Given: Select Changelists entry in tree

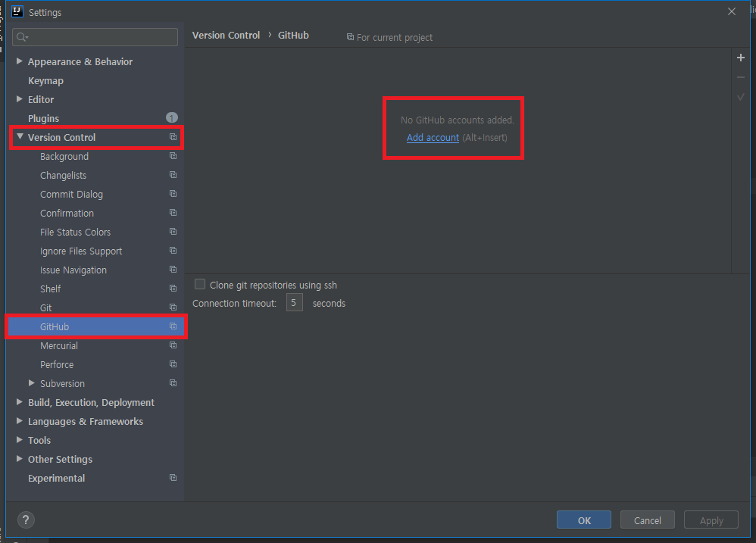Looking at the screenshot, I should click(x=63, y=176).
